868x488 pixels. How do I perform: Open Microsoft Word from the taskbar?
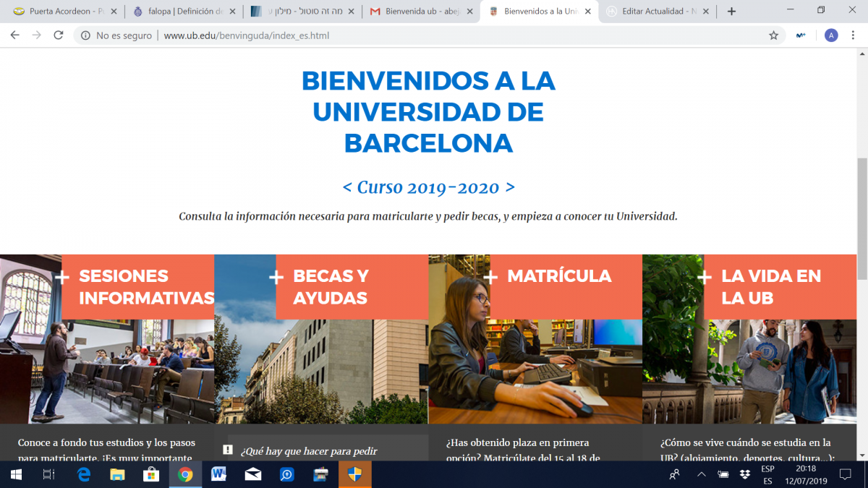[219, 474]
